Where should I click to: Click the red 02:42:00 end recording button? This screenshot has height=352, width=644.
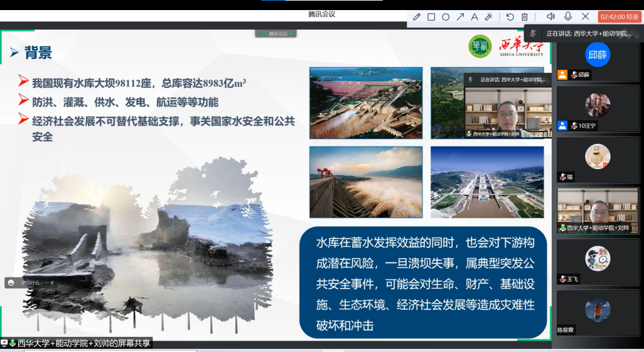[620, 17]
